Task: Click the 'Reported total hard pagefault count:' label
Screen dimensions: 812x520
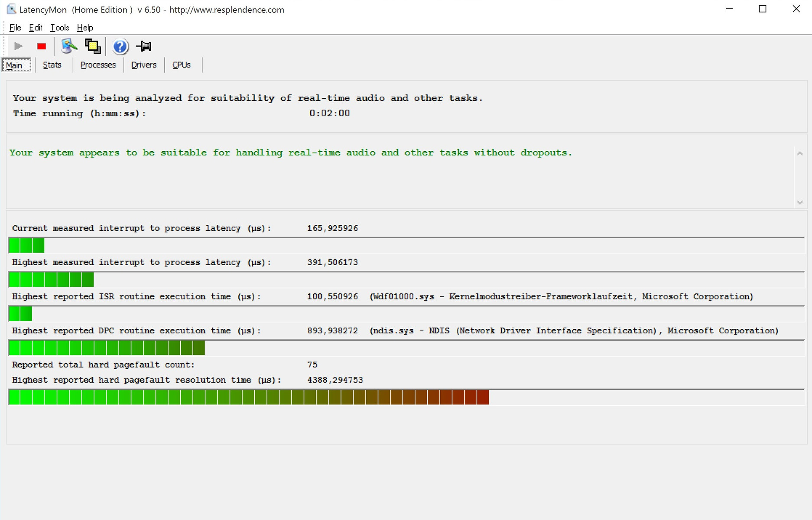Action: point(103,365)
